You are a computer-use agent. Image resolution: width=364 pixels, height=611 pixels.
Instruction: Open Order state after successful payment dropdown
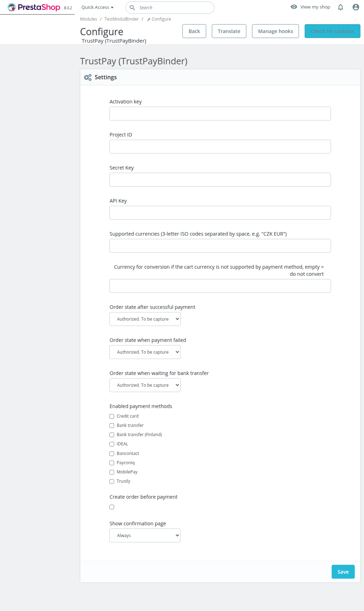[x=145, y=319]
